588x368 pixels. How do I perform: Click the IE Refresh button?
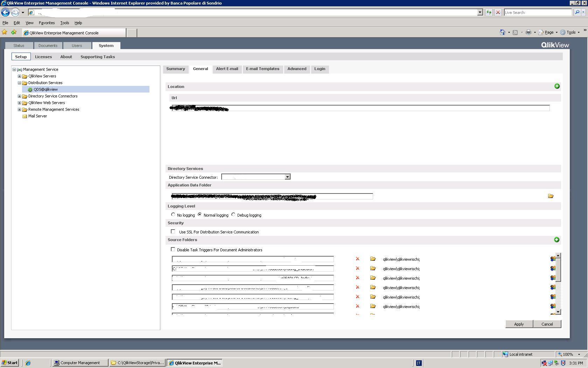pyautogui.click(x=489, y=12)
